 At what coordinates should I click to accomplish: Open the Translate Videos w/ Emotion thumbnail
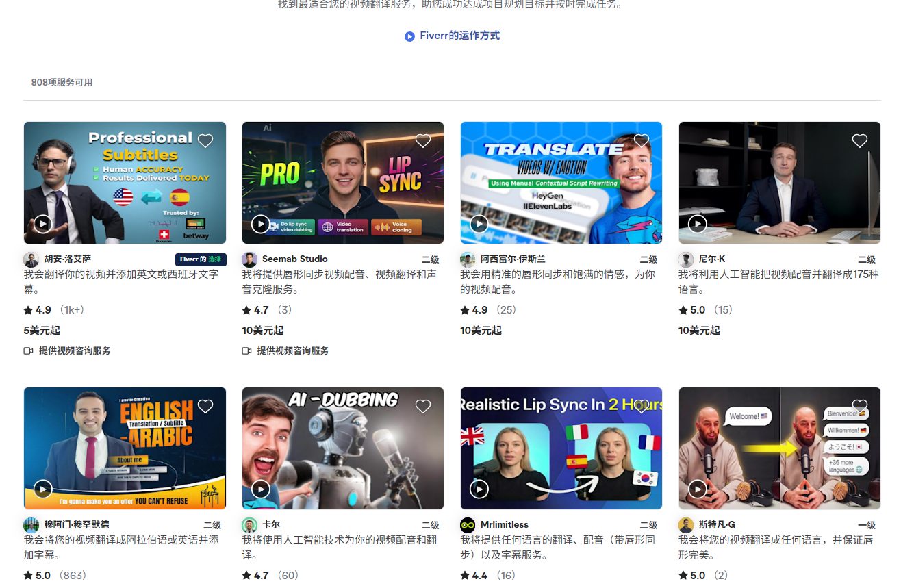(561, 183)
